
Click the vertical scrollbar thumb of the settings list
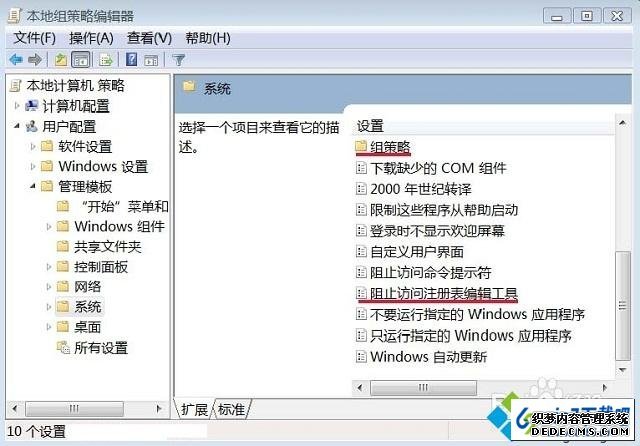622,305
